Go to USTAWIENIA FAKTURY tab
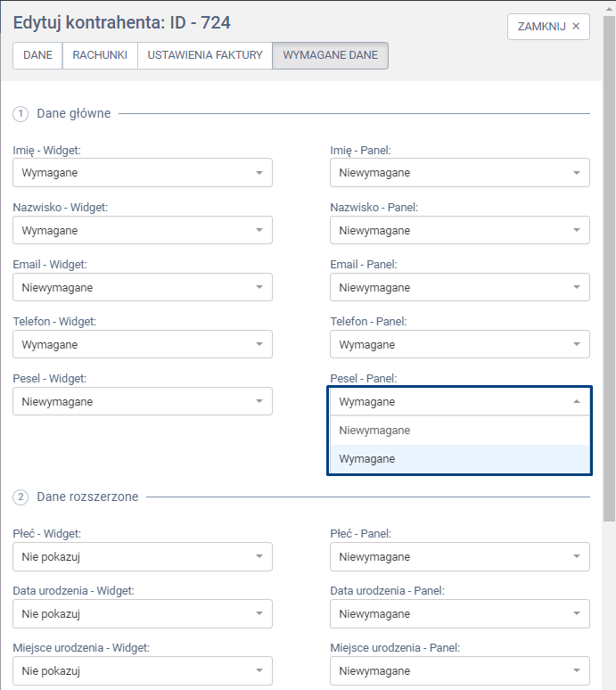Viewport: 616px width, 690px height. (x=205, y=55)
